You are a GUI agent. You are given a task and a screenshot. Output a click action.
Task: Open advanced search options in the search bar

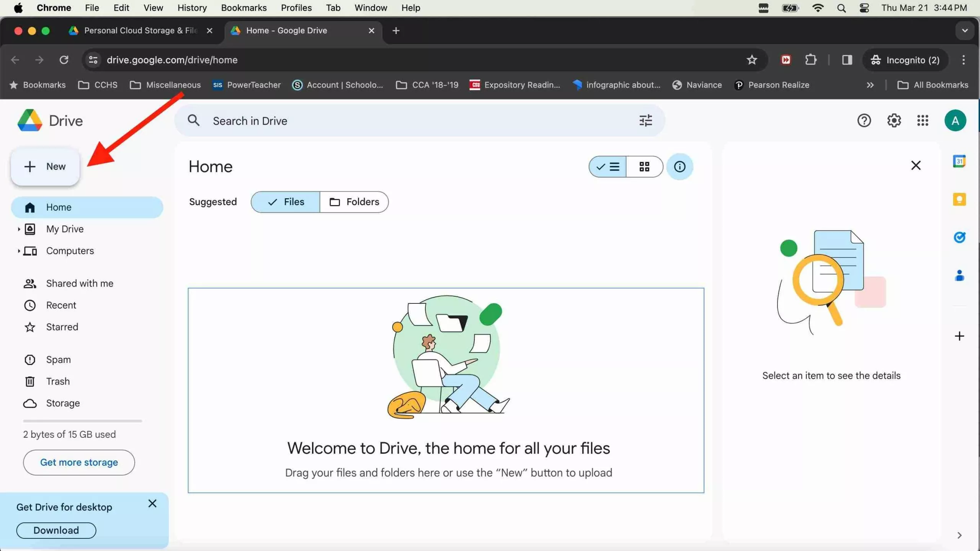(x=645, y=120)
